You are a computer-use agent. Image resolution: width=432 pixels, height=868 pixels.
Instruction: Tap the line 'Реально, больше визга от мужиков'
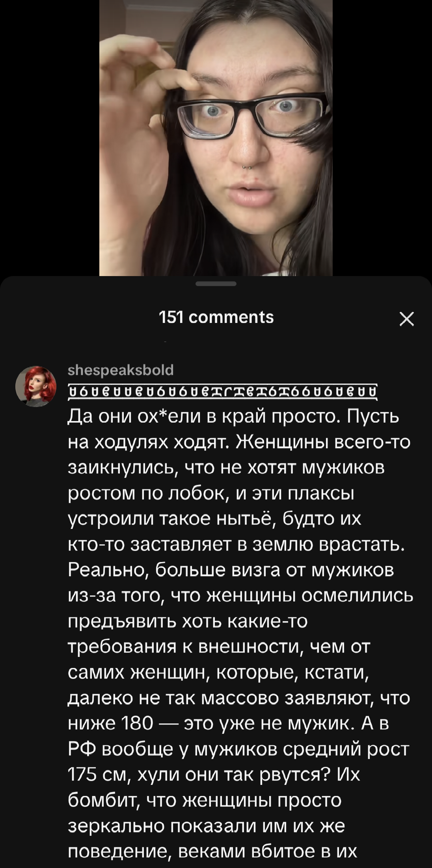[231, 571]
